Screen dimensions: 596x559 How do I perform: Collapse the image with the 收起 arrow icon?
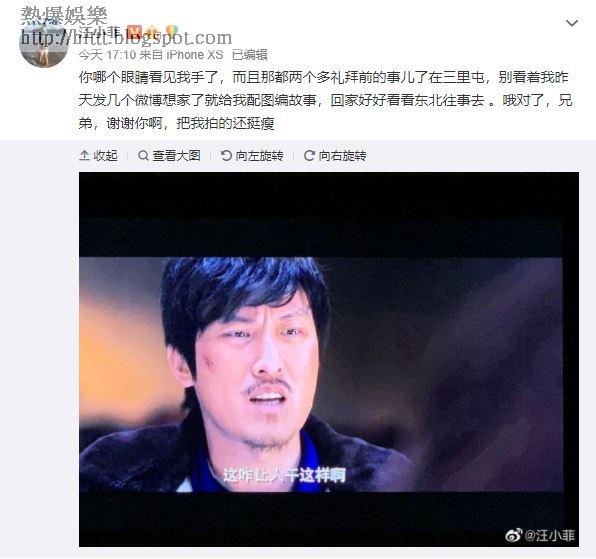pyautogui.click(x=84, y=155)
